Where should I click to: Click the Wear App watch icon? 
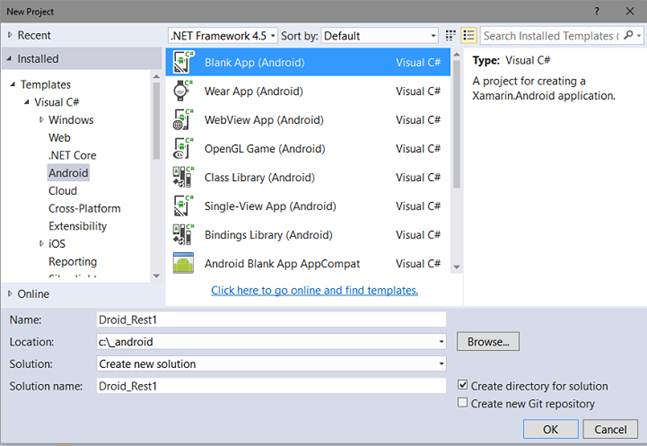(183, 91)
